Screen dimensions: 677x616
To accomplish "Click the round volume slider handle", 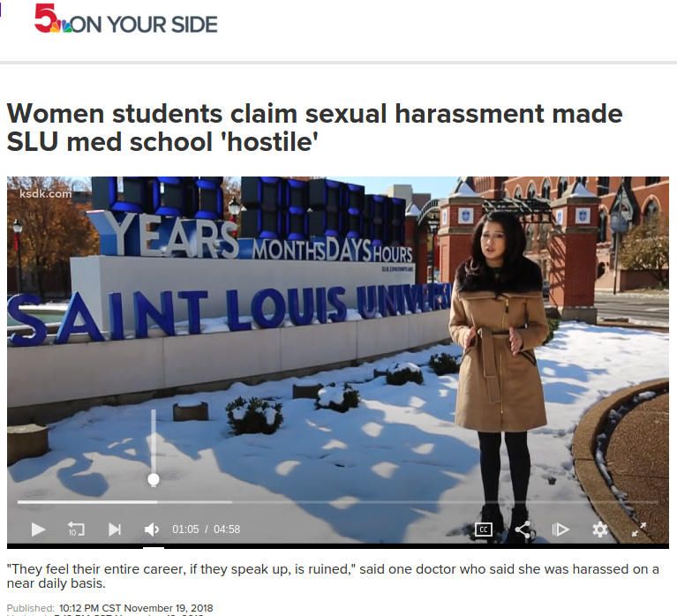I will [154, 479].
